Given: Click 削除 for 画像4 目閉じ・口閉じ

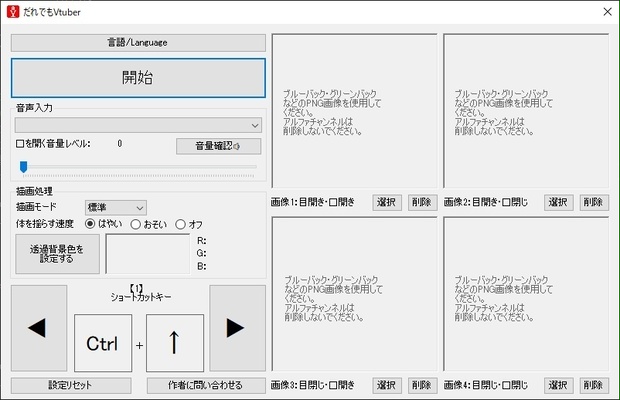Looking at the screenshot, I should (594, 385).
